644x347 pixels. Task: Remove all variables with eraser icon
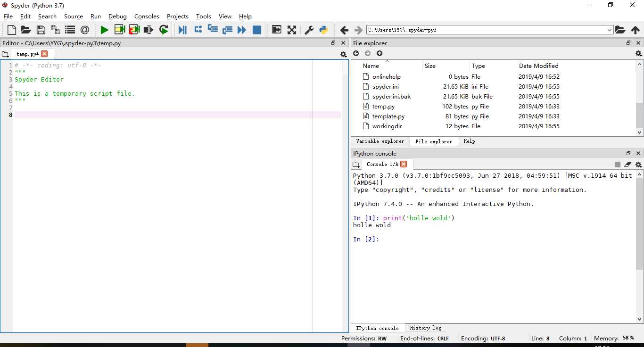627,165
